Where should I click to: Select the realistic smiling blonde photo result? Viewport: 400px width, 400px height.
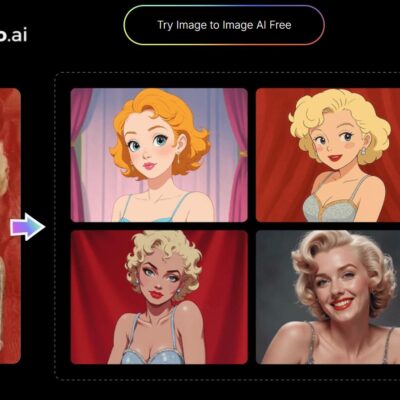(x=328, y=297)
